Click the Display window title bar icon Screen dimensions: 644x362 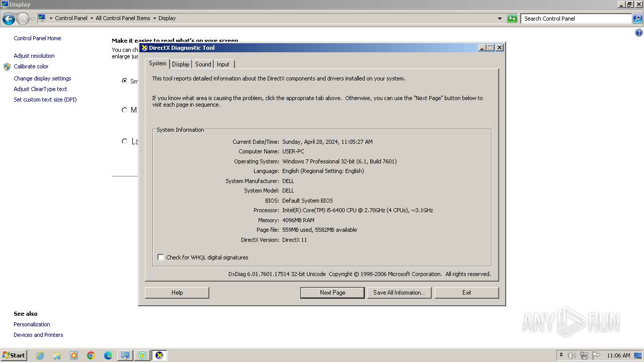pos(5,5)
